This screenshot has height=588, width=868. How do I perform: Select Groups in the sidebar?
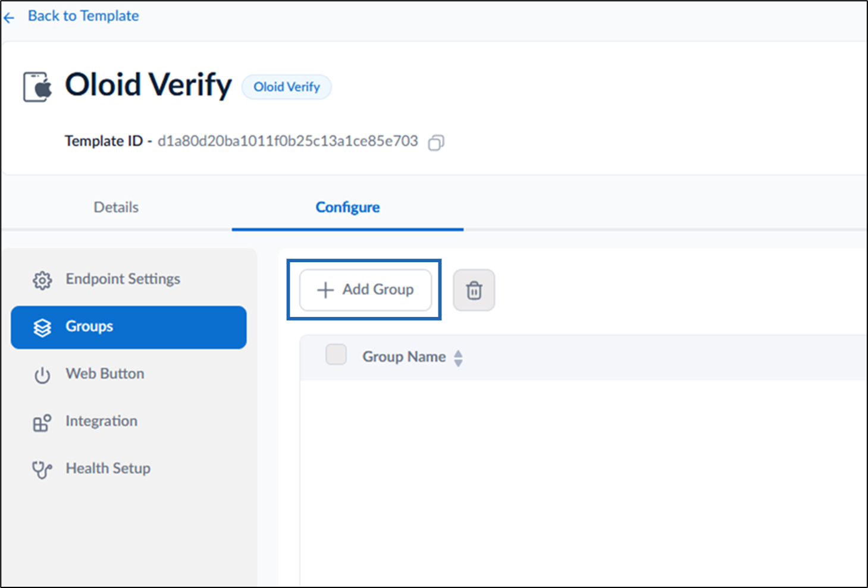[129, 327]
